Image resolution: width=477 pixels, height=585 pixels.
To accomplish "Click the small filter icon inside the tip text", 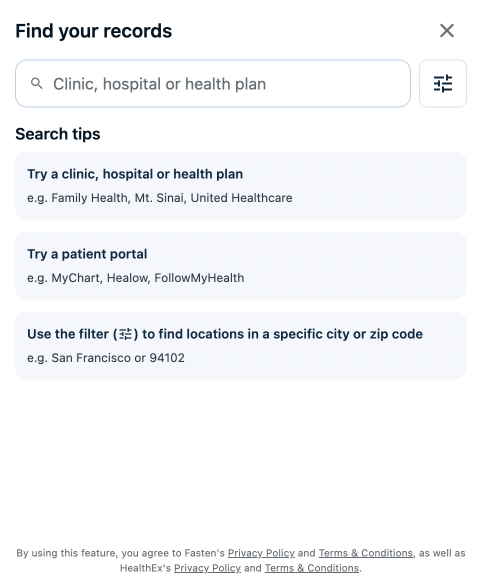I will click(126, 334).
